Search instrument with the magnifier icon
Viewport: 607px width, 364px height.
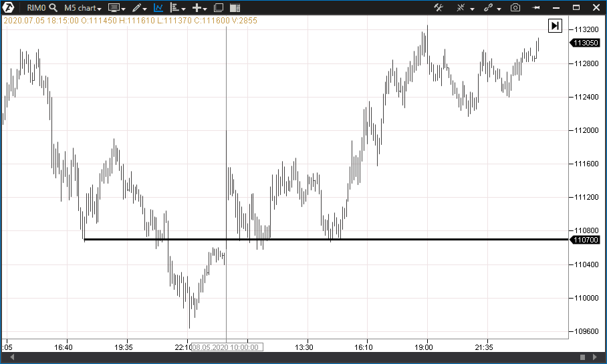pos(53,8)
